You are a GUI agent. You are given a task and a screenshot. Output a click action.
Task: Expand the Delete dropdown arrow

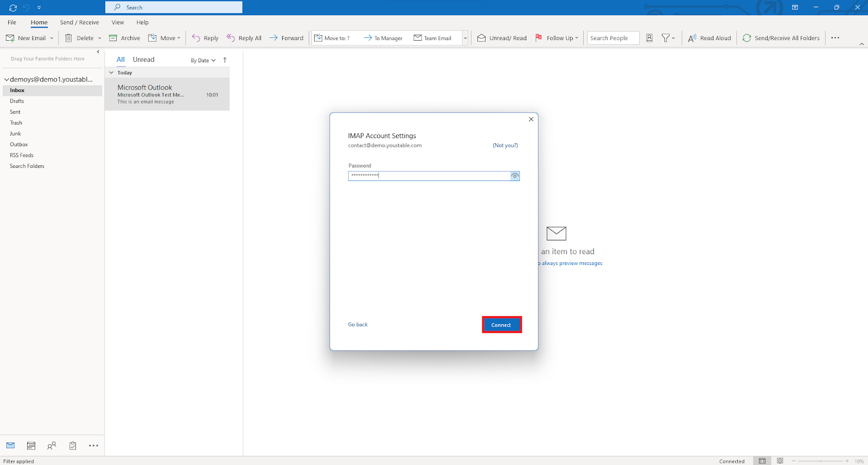(x=100, y=38)
